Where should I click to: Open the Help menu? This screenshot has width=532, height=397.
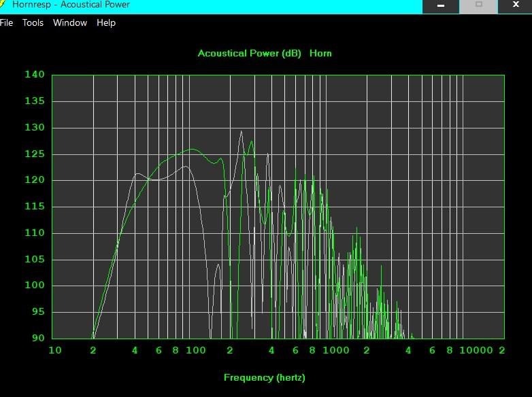click(106, 22)
